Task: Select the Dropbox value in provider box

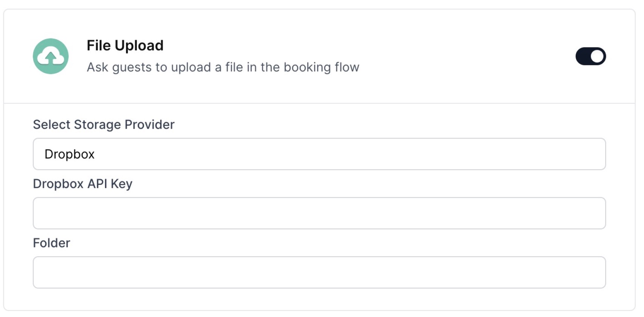Action: click(x=69, y=154)
